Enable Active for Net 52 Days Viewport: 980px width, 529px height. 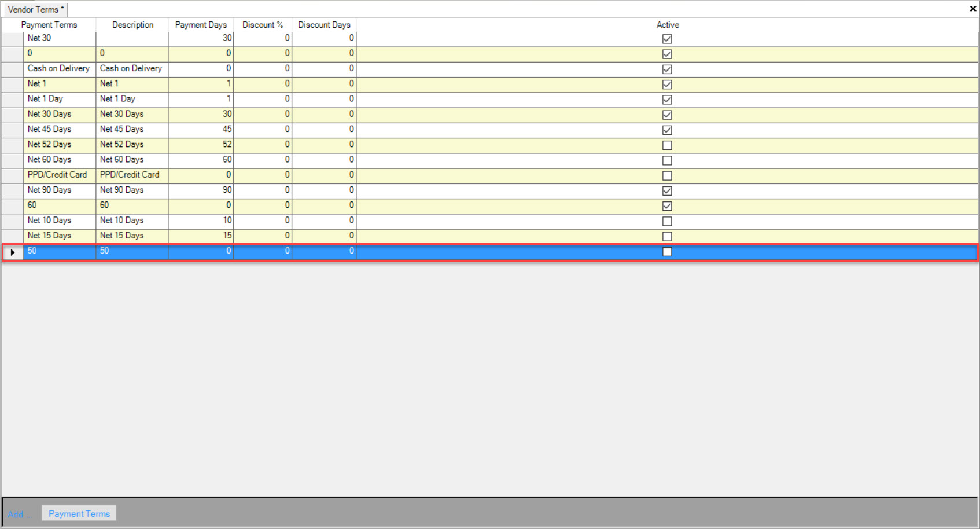(x=667, y=145)
